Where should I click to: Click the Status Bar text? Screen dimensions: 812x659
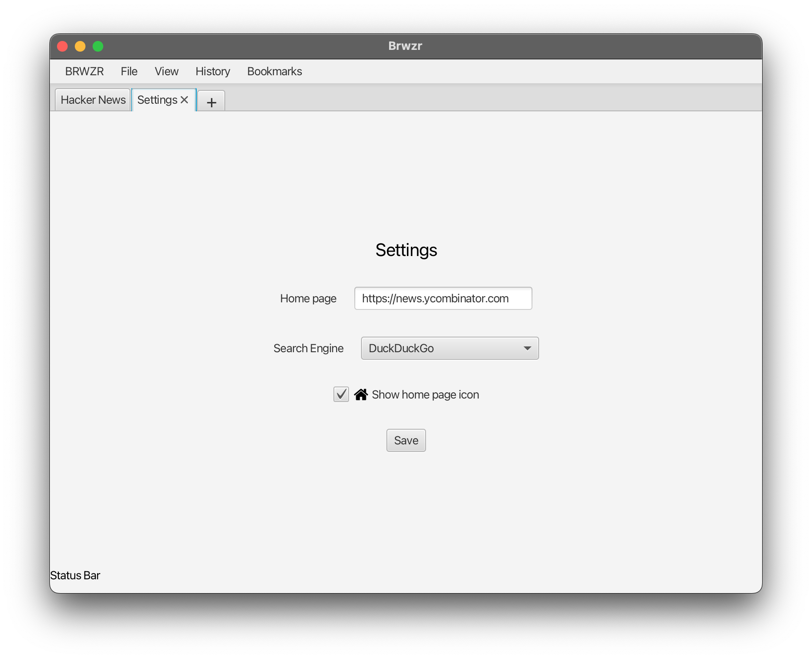coord(75,575)
